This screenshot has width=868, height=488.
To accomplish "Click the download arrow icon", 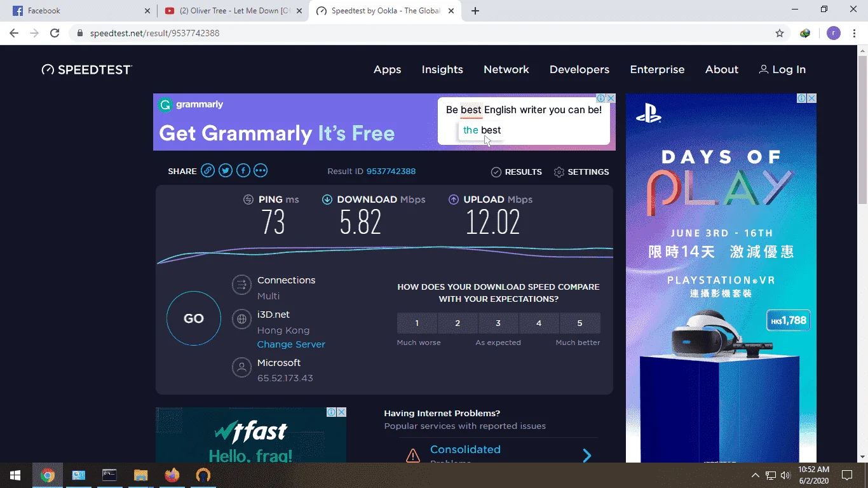I will point(327,200).
